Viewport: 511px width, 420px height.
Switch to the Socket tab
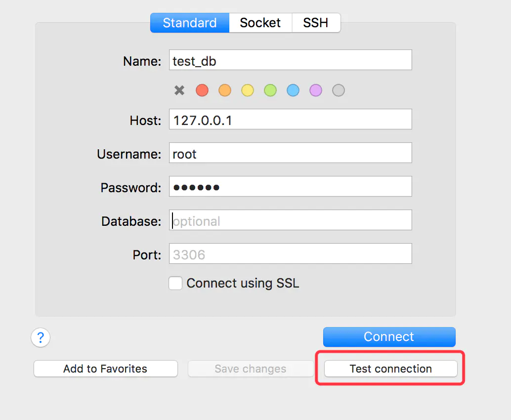coord(260,23)
